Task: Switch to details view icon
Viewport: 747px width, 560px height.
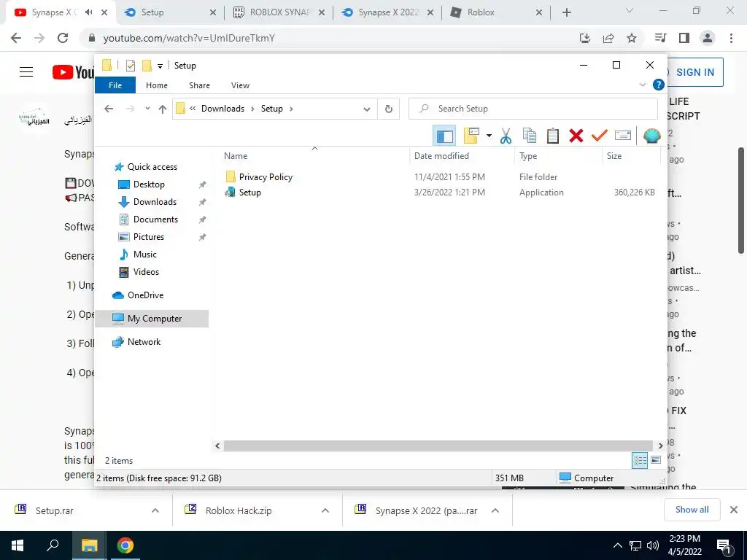Action: tap(639, 461)
